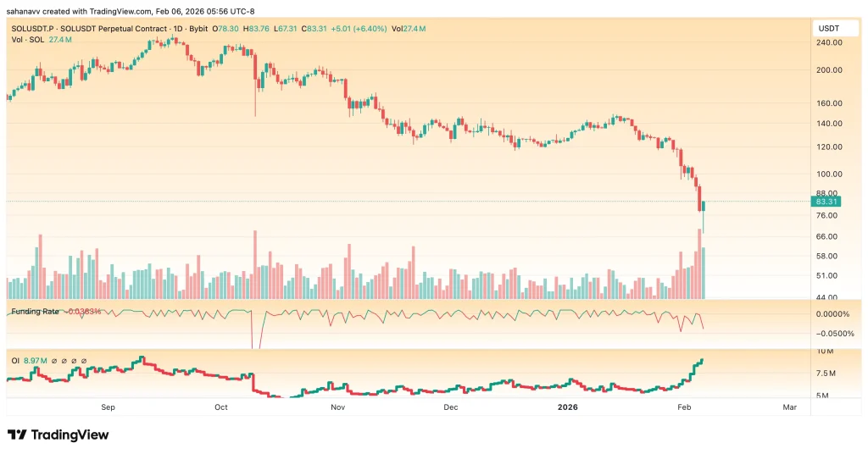
Task: Click the 100.00 level on price scale
Action: (x=827, y=174)
